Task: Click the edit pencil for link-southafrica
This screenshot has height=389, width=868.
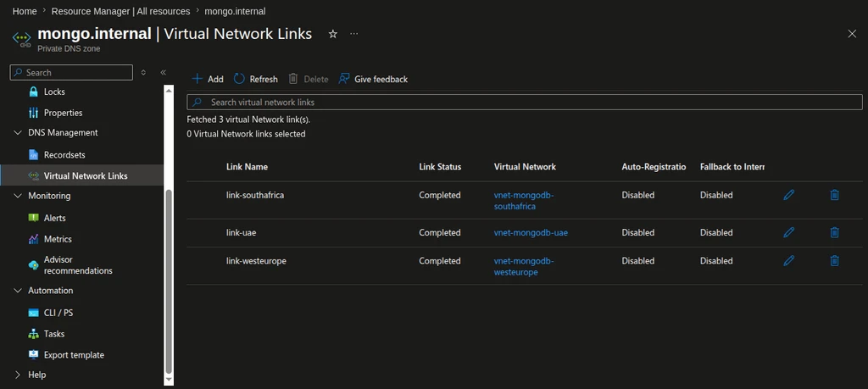Action: click(x=789, y=195)
